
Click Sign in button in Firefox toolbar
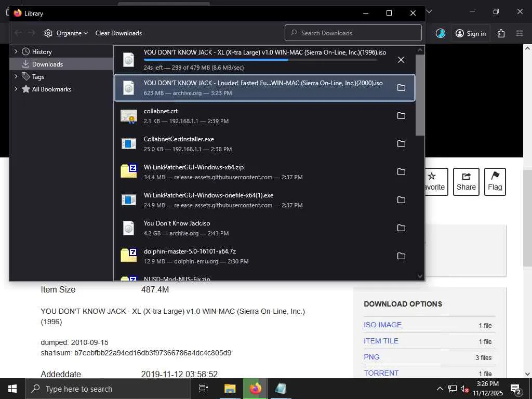(x=471, y=33)
